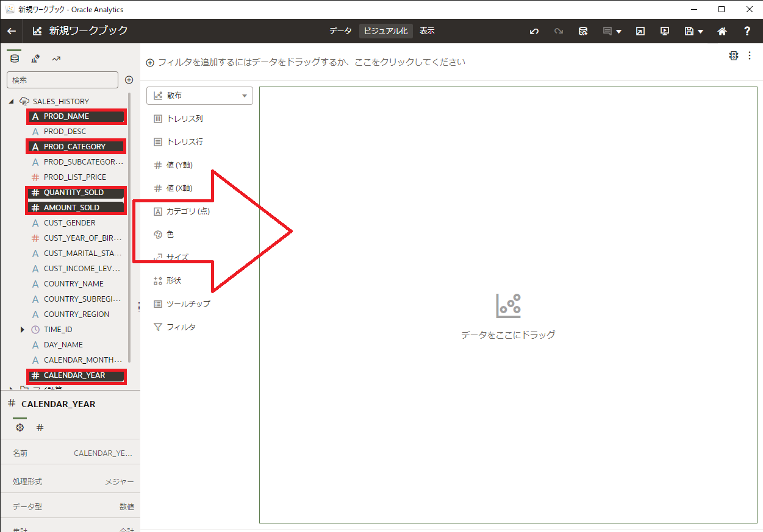Click the Refresh Data database icon
This screenshot has width=763, height=532.
pyautogui.click(x=583, y=31)
